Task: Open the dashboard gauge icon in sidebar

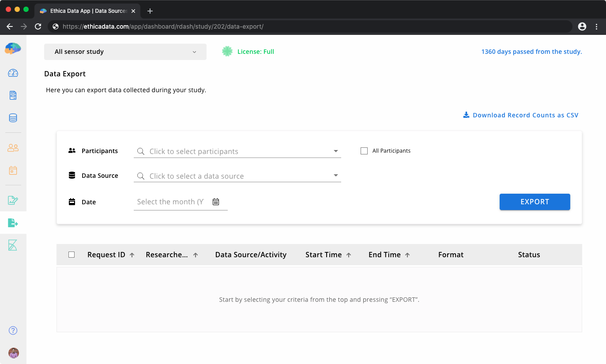Action: point(13,73)
